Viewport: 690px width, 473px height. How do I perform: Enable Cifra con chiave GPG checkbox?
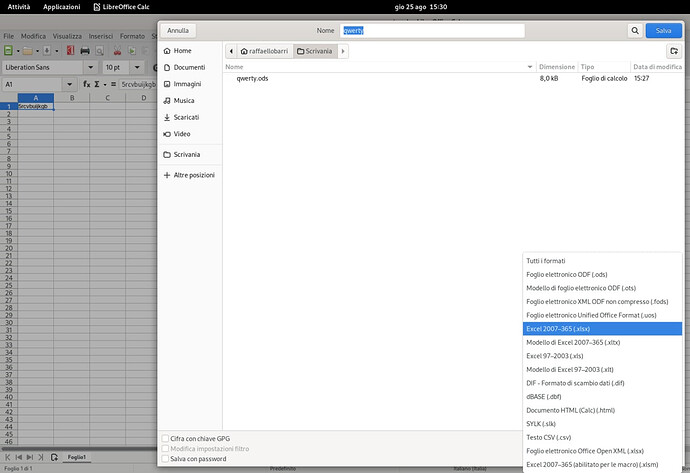coord(165,438)
